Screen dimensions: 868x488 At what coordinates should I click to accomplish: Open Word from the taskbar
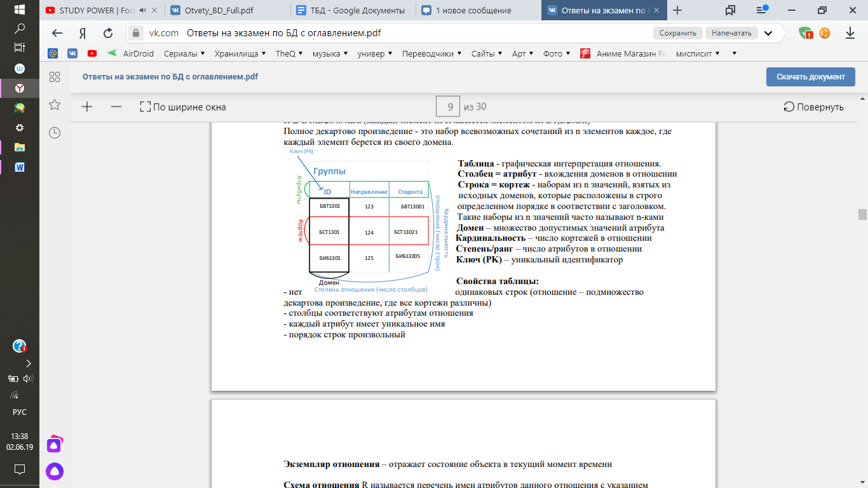[19, 167]
